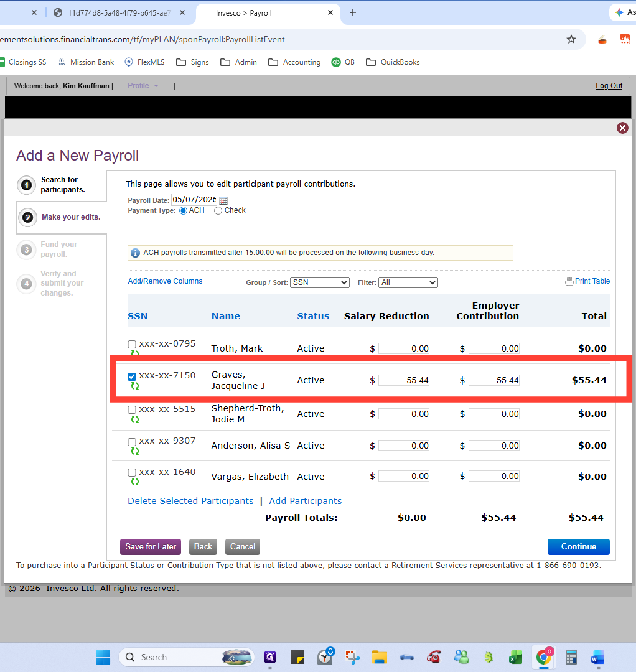Check the Troth, Mark participant checkbox

[x=132, y=344]
